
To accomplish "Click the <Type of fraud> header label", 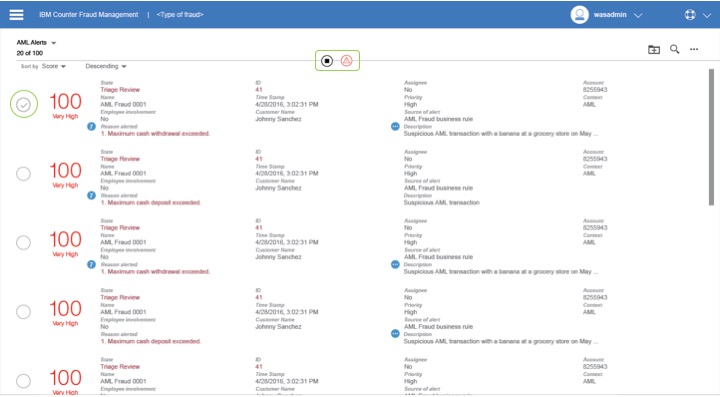I will [180, 15].
